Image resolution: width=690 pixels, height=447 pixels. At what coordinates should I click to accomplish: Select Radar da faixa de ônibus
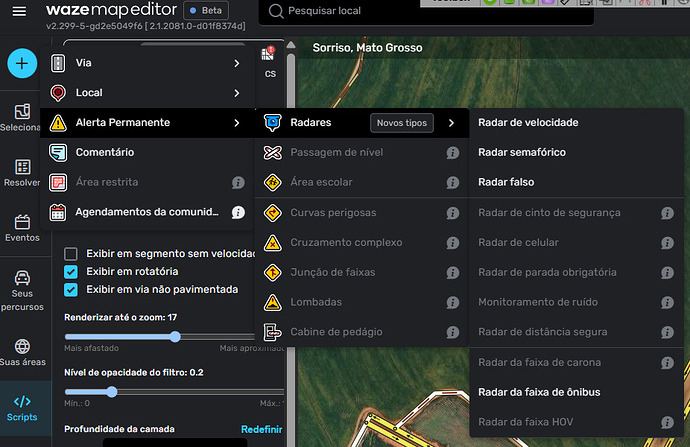[576, 392]
